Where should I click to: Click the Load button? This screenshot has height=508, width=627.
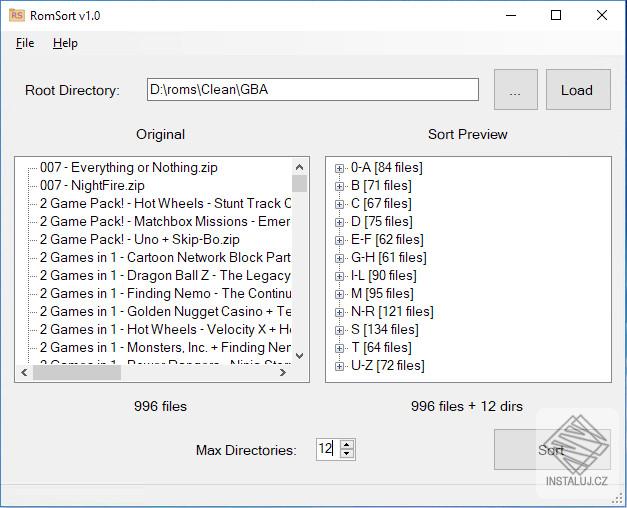[578, 89]
